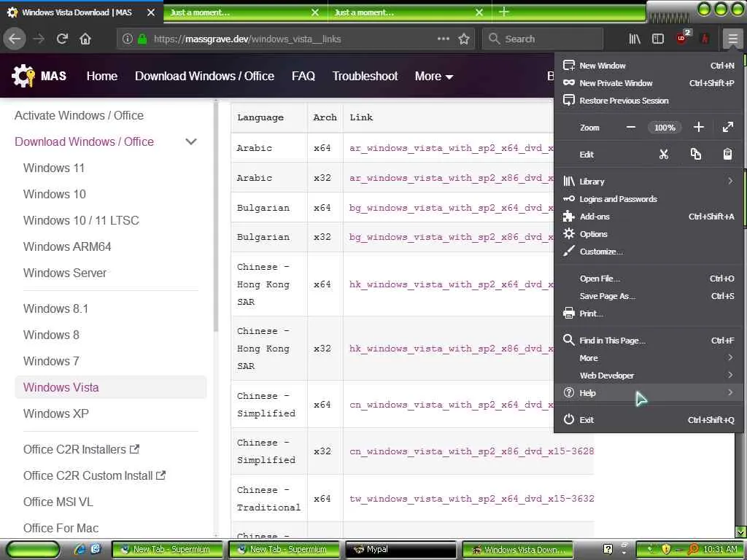The height and width of the screenshot is (560, 747).
Task: Show site information icon in address bar
Action: [127, 39]
